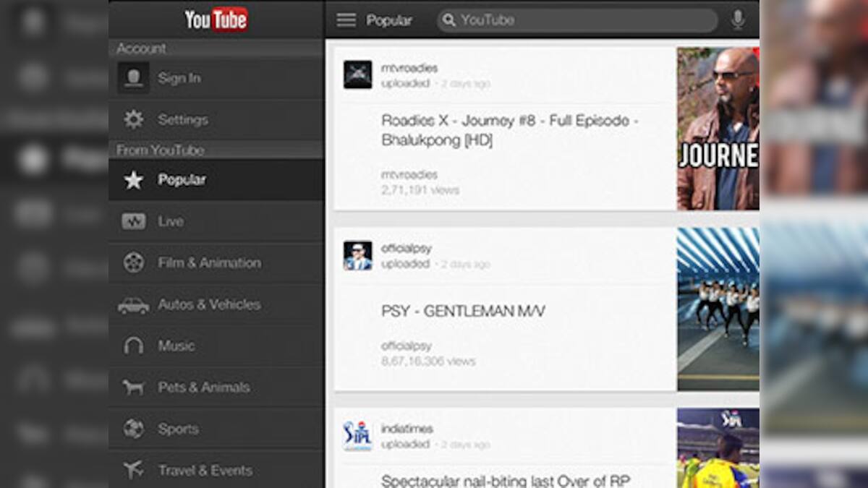Select the Popular category label
Image resolution: width=868 pixels, height=488 pixels.
[x=182, y=180]
